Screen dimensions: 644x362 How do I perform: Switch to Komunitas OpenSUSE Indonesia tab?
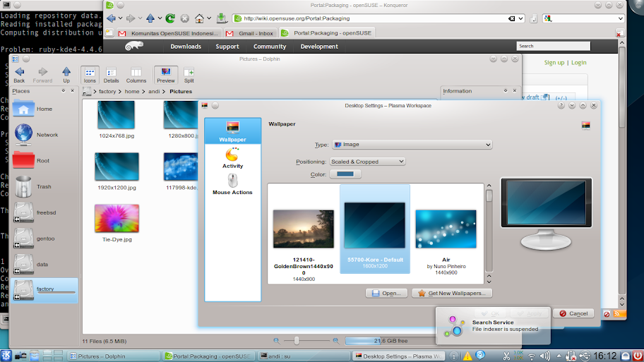pyautogui.click(x=169, y=33)
